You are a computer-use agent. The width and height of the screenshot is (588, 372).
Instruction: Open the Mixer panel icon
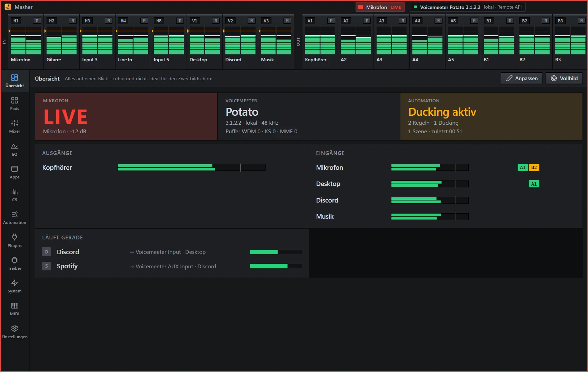tap(14, 123)
